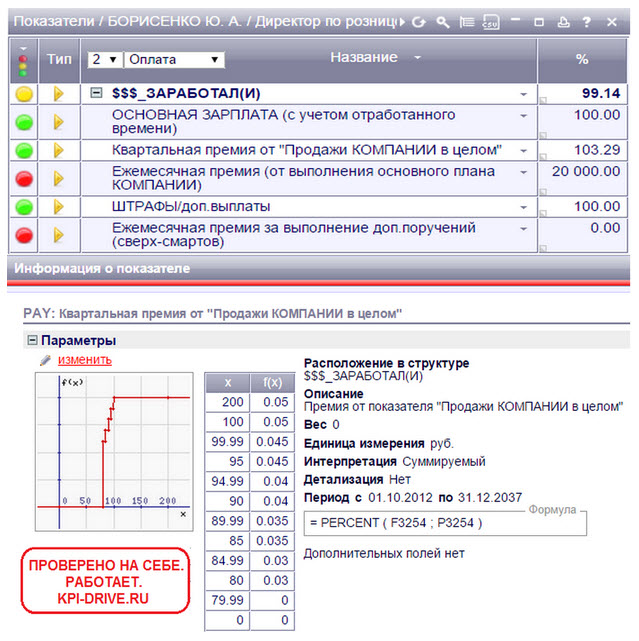Open the search magnifier icon
Image resolution: width=639 pixels, height=641 pixels.
[443, 22]
